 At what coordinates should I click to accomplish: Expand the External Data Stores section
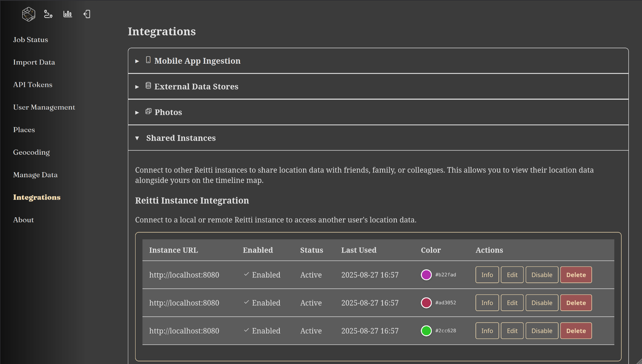(x=196, y=87)
